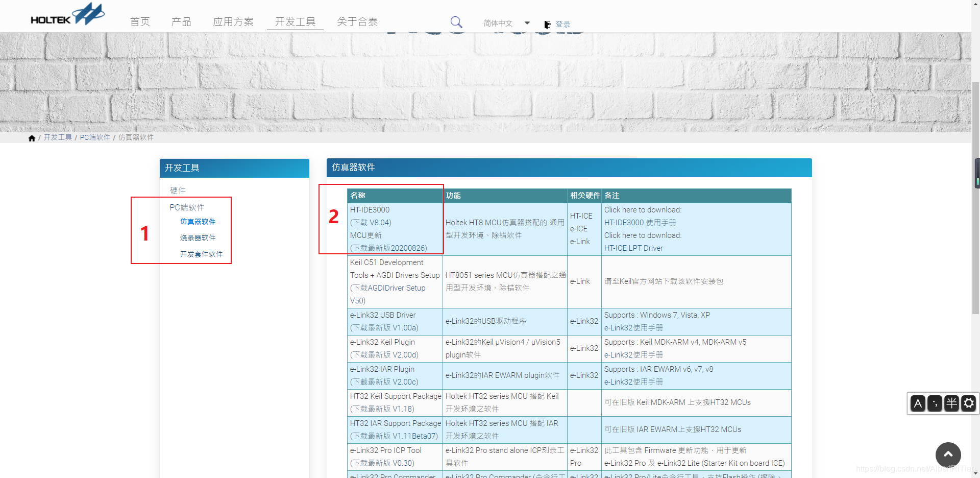
Task: Open the 产品 menu item
Action: [x=181, y=21]
